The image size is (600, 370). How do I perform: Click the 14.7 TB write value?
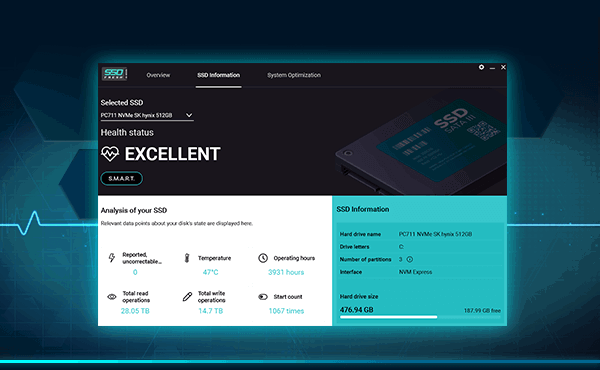point(210,311)
